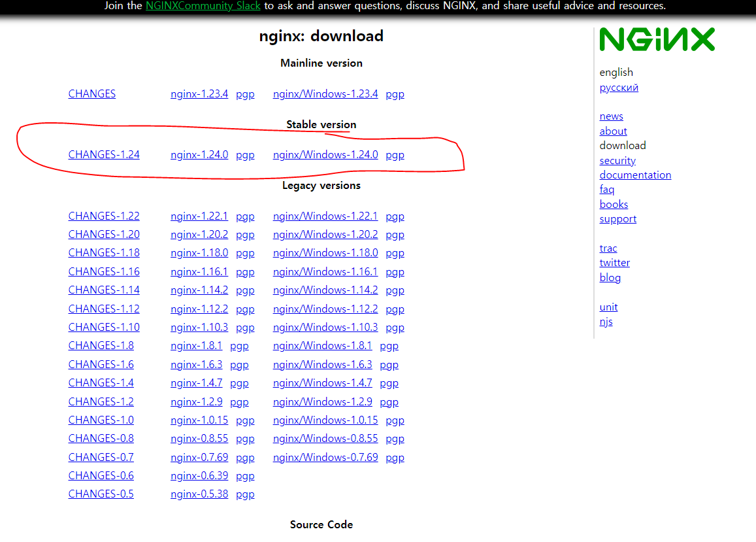Download nginx/Windows-1.24.0 stable build
756x542 pixels.
point(325,154)
